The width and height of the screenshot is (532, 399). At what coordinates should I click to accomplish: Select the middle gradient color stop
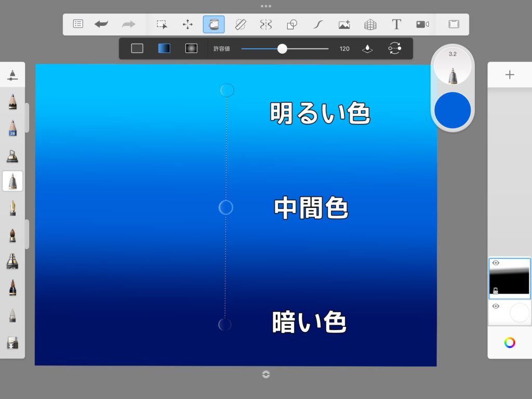(225, 207)
